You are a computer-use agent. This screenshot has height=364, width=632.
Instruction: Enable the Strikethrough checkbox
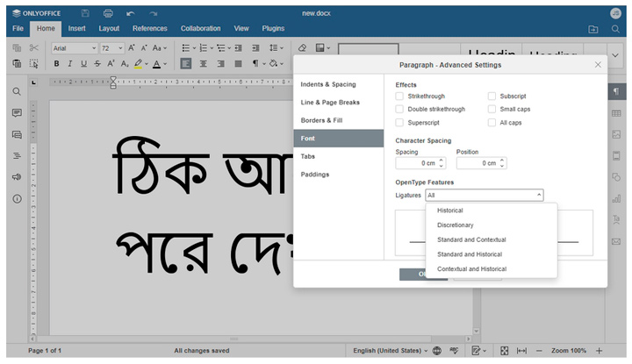click(x=399, y=96)
